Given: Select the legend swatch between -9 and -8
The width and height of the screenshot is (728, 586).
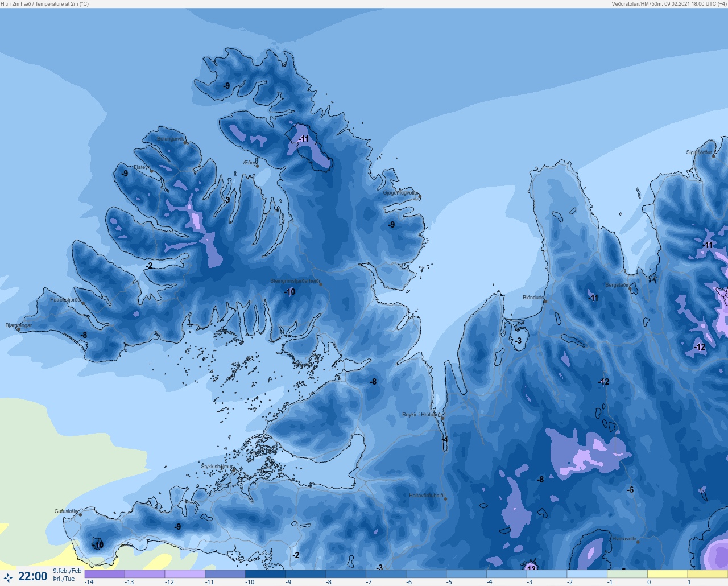Looking at the screenshot, I should [305, 574].
